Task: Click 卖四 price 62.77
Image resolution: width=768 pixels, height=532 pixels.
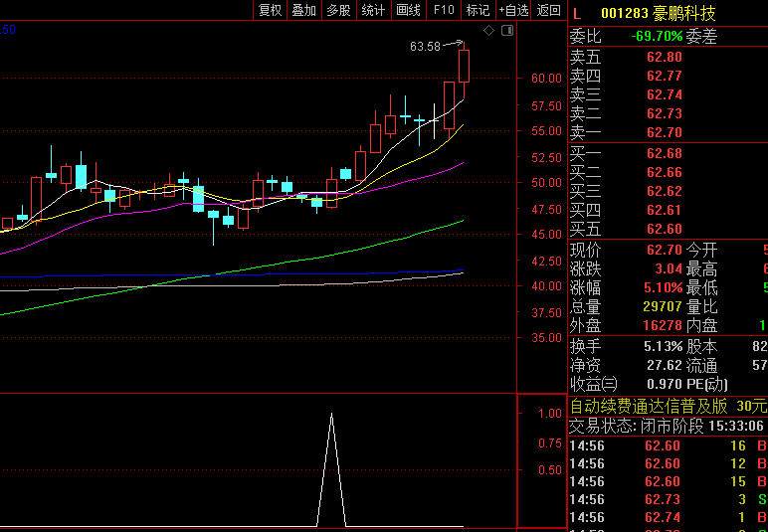Action: (x=665, y=76)
